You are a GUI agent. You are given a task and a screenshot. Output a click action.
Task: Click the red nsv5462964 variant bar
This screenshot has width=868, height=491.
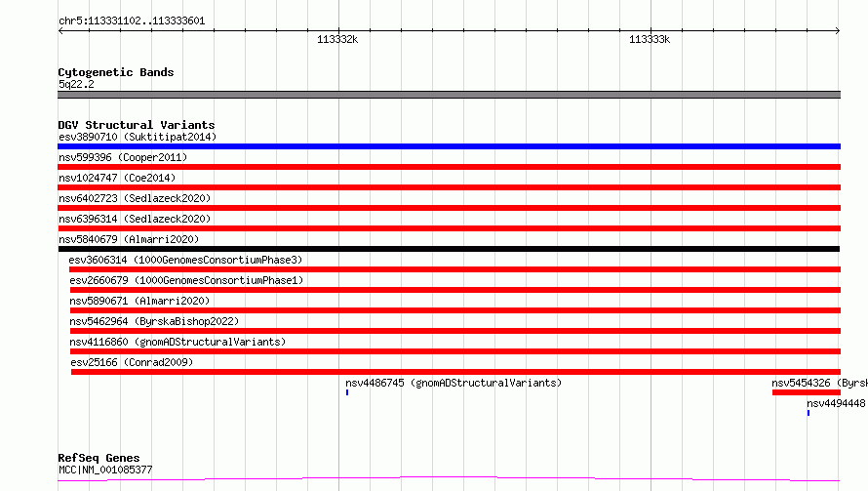pyautogui.click(x=455, y=331)
